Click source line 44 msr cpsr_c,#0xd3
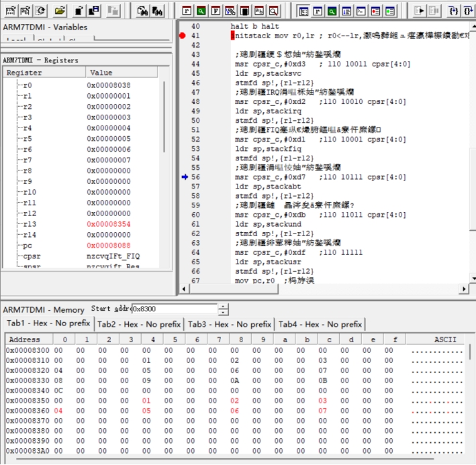The height and width of the screenshot is (465, 476). [322, 64]
